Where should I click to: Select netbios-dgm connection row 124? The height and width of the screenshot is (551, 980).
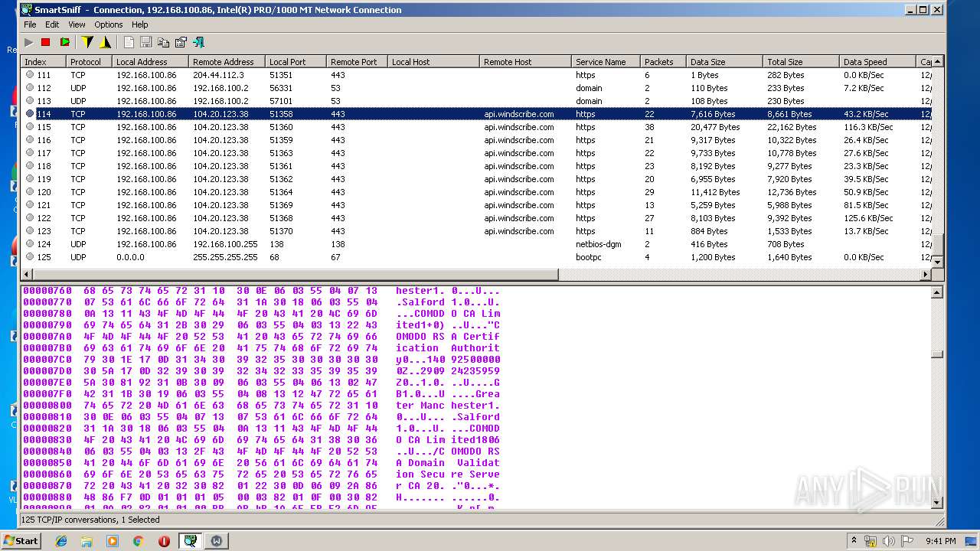pyautogui.click(x=476, y=244)
